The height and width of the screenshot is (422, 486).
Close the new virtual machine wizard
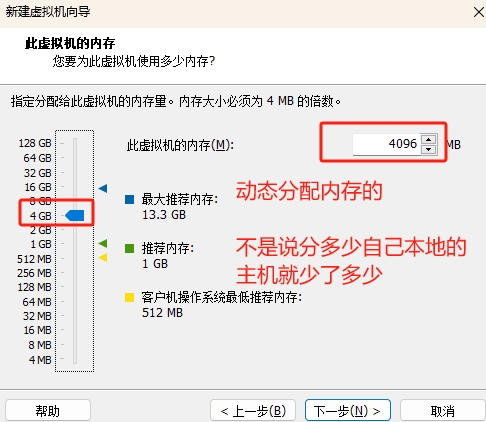479,12
